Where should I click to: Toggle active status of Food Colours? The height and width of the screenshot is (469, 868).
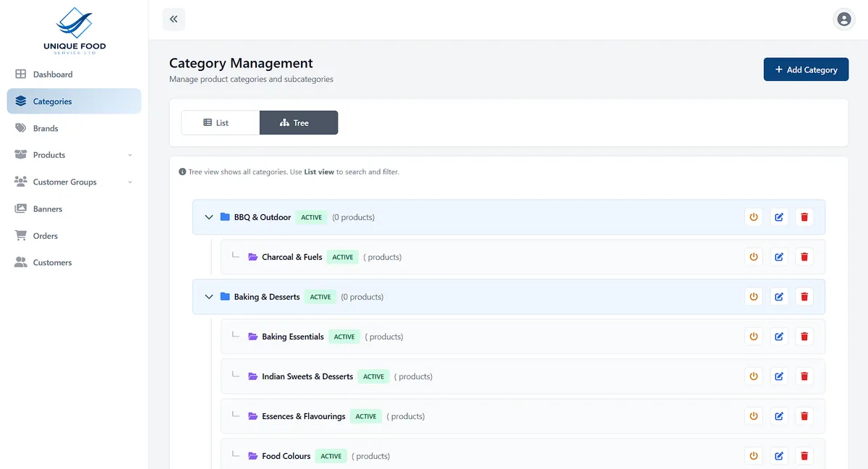point(754,456)
